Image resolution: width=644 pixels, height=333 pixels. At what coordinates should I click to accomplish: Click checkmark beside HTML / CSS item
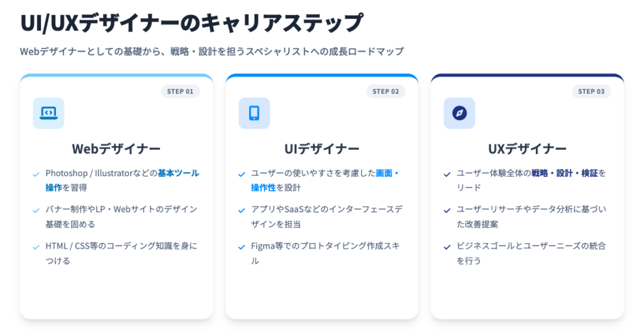click(36, 247)
